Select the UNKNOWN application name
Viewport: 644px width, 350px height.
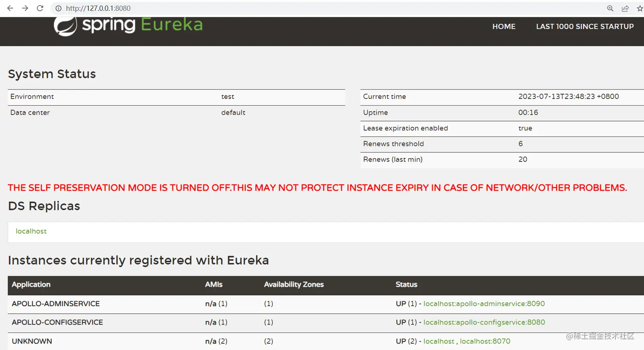tap(32, 341)
